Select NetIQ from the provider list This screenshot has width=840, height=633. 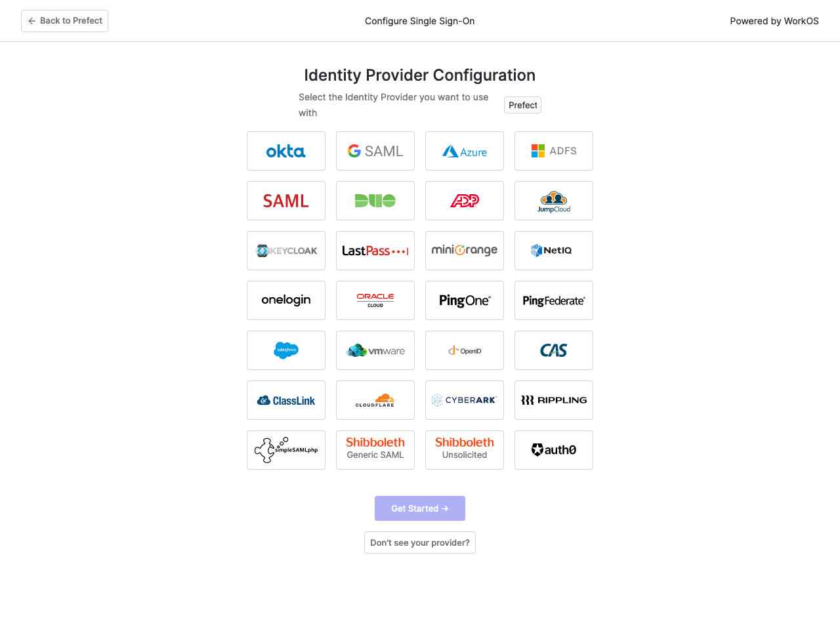[x=554, y=251]
